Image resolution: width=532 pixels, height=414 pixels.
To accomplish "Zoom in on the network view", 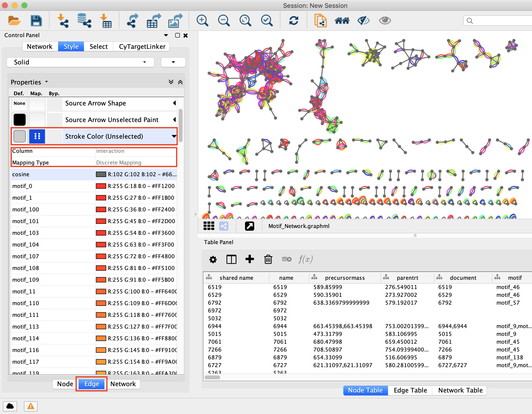I will point(202,21).
